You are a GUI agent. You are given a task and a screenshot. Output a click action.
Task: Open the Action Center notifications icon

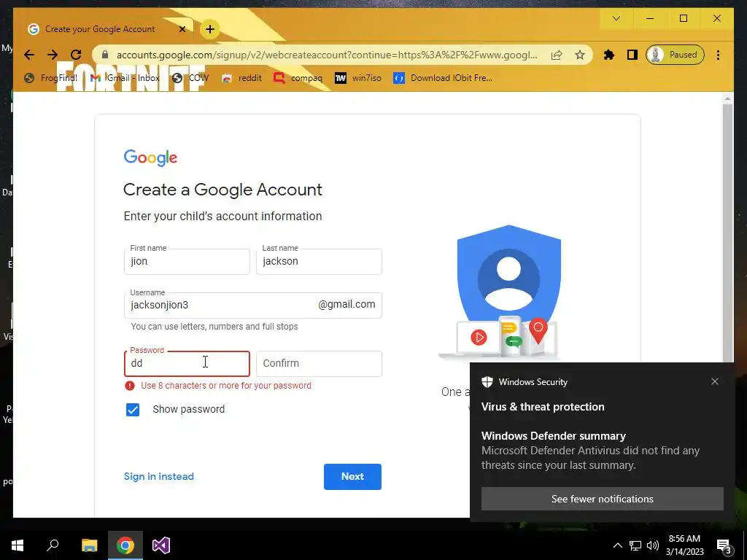pyautogui.click(x=724, y=545)
